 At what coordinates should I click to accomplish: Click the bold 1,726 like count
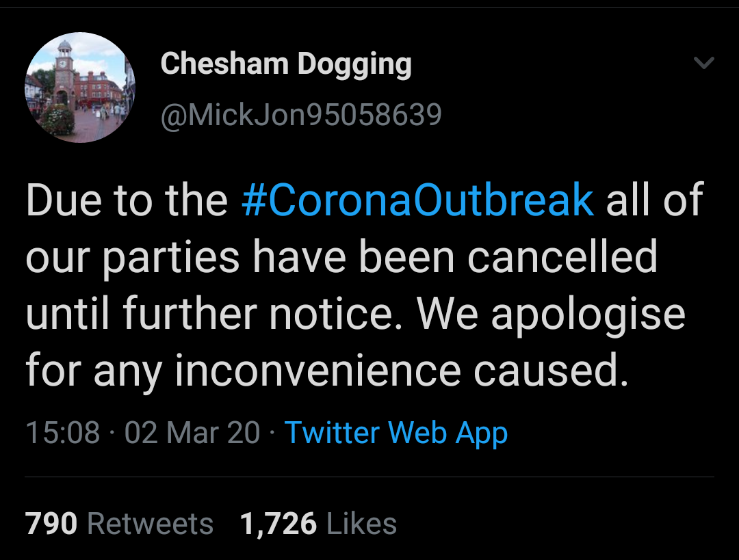(278, 524)
